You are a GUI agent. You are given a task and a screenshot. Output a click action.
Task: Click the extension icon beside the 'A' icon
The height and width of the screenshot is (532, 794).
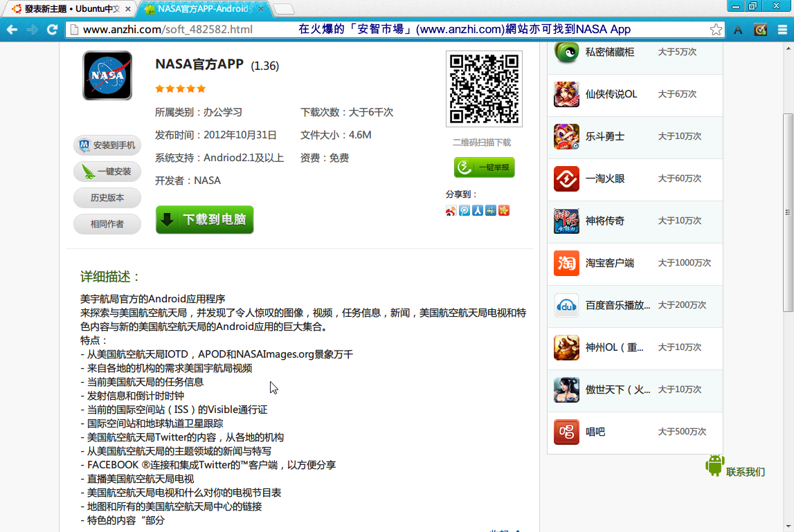[x=760, y=30]
